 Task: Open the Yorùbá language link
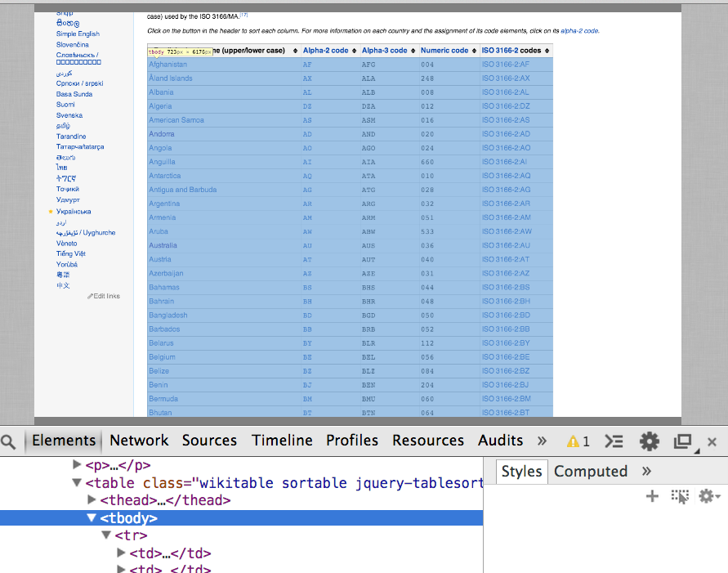click(x=67, y=264)
